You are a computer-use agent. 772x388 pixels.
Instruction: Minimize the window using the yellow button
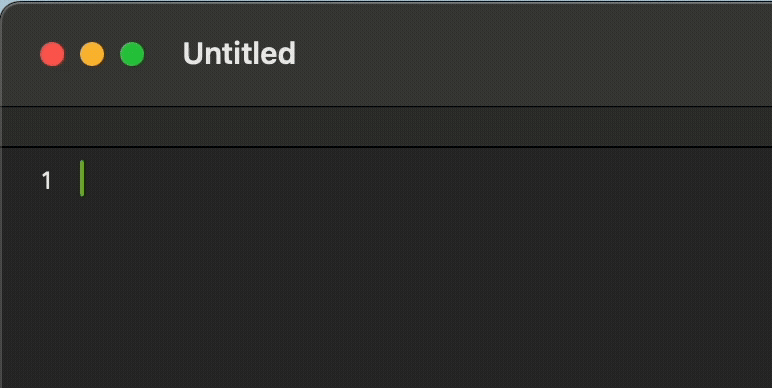(92, 54)
